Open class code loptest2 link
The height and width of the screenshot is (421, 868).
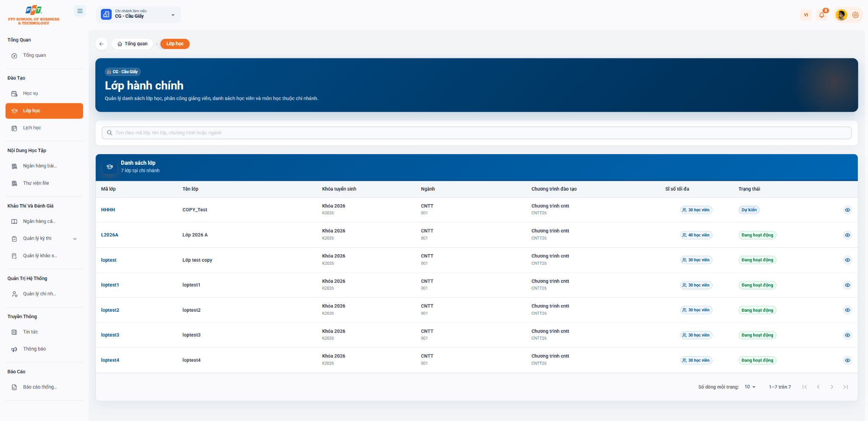[110, 310]
